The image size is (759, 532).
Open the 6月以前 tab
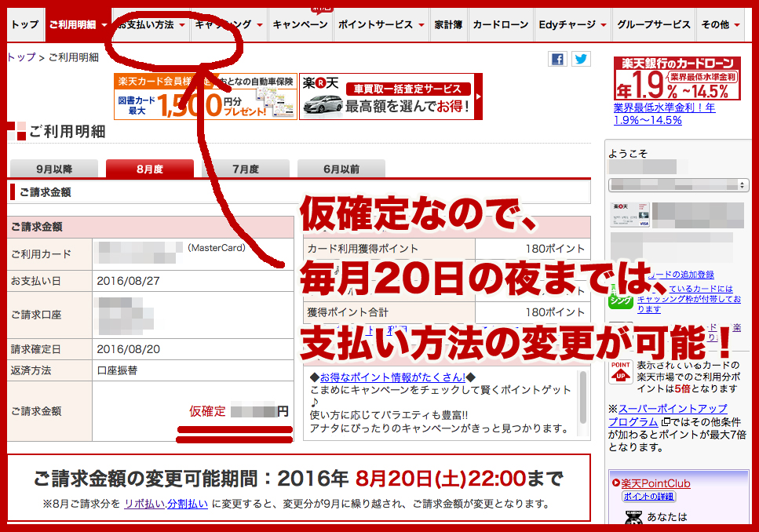pos(341,169)
